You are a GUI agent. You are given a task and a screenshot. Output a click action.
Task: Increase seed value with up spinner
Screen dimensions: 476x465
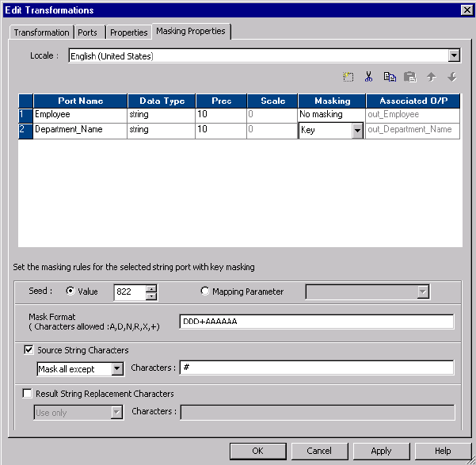tap(151, 288)
